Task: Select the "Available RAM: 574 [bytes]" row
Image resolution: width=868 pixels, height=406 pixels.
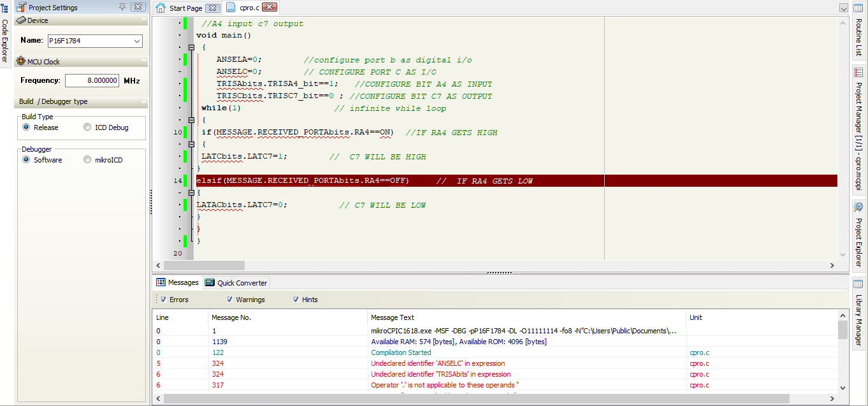Action: coord(495,342)
